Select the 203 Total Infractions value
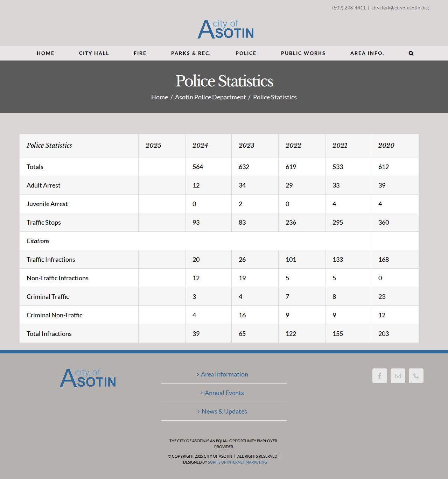Image resolution: width=448 pixels, height=479 pixels. coord(384,334)
